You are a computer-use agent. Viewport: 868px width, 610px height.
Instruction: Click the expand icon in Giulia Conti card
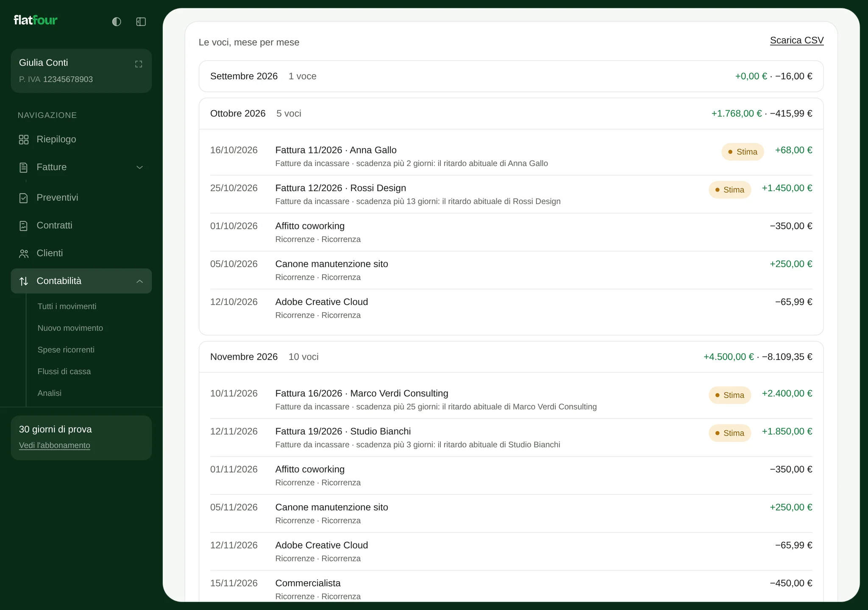(139, 64)
